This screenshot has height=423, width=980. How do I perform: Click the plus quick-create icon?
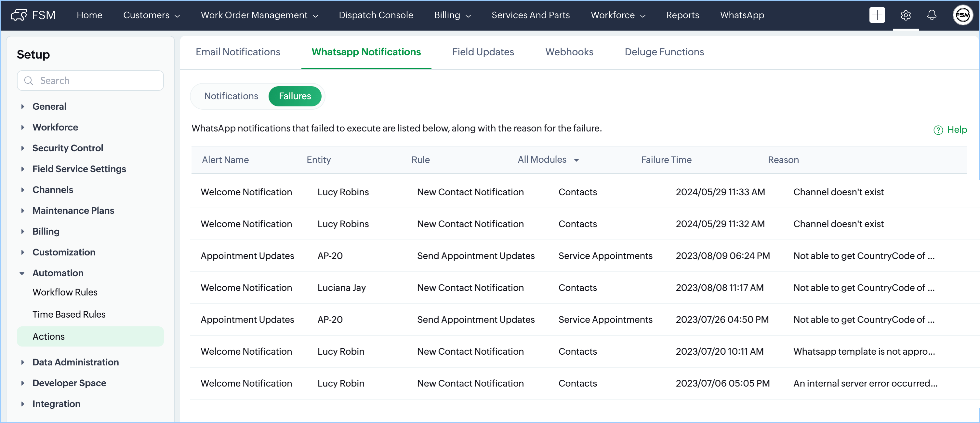[x=877, y=15]
